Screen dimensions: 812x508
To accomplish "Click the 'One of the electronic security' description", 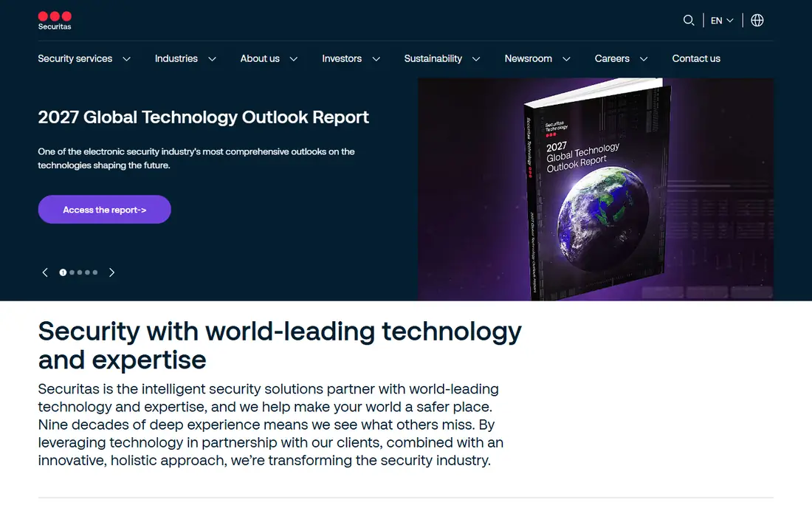I will click(196, 159).
